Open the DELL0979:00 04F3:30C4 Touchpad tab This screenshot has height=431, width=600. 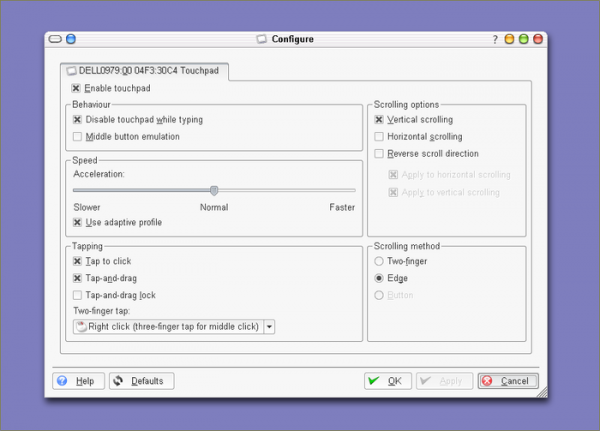146,71
